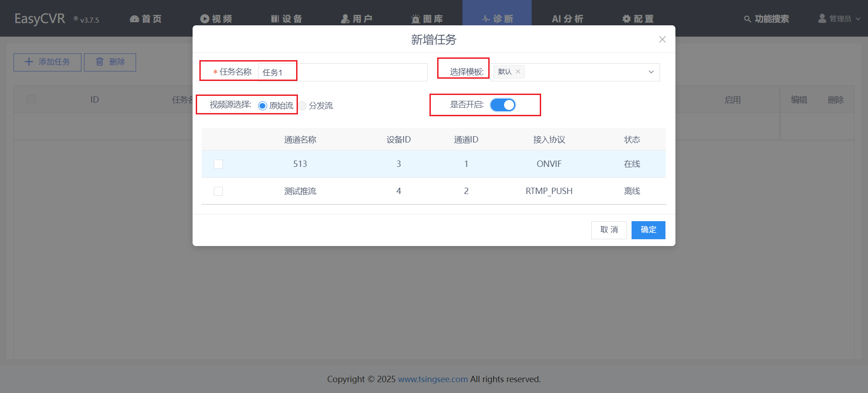Click the 状态 column header
Viewport: 868px width, 393px height.
(x=632, y=140)
